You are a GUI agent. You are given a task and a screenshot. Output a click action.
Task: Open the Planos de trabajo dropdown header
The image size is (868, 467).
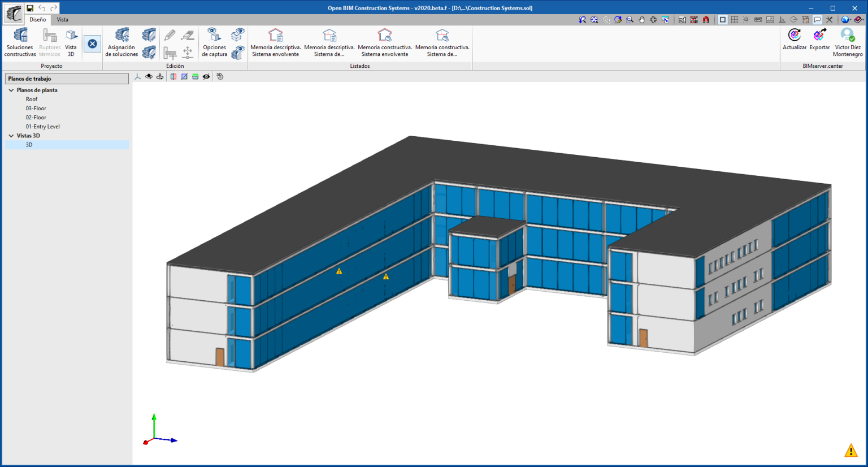(x=66, y=78)
